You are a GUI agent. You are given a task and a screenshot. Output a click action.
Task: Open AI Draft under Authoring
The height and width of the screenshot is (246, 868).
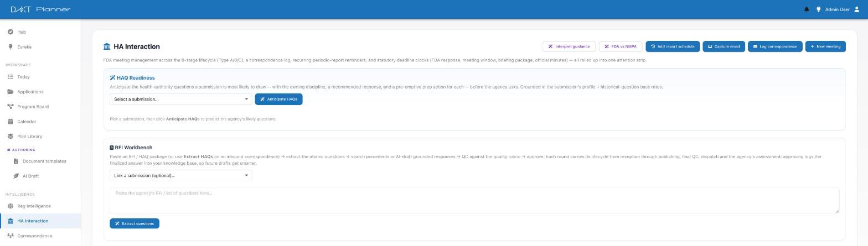[40, 176]
